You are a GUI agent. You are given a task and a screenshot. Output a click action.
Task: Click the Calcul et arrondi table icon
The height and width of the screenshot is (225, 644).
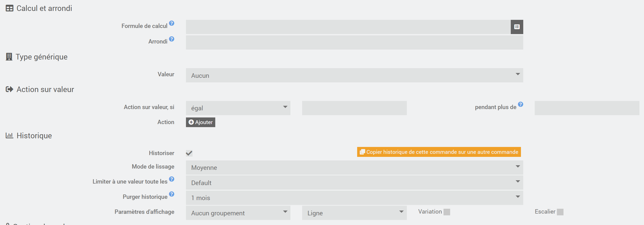point(9,8)
